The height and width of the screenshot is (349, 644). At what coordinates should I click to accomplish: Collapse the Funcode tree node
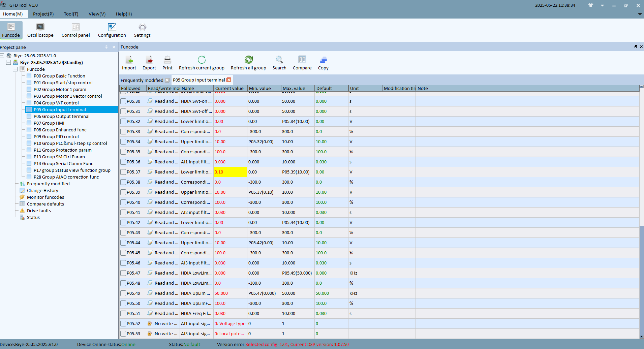click(15, 69)
